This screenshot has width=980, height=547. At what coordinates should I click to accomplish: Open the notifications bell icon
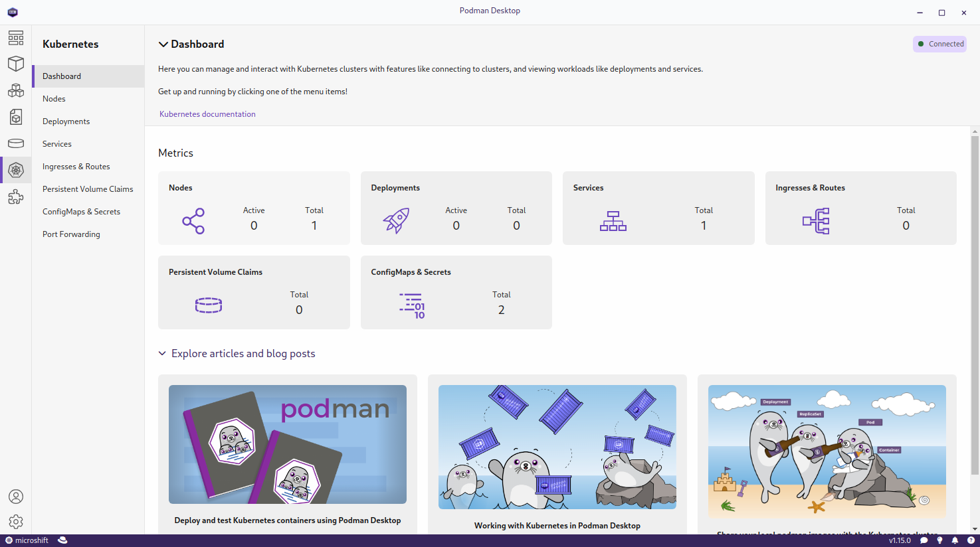tap(955, 540)
